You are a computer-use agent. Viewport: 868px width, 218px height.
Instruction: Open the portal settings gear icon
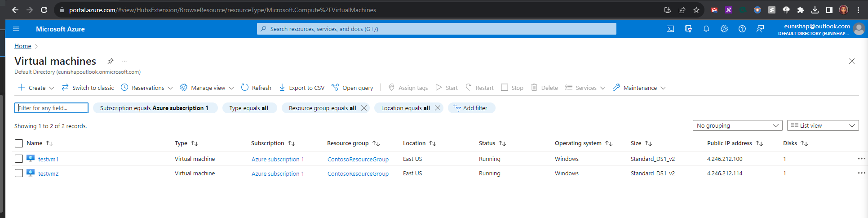(x=724, y=29)
